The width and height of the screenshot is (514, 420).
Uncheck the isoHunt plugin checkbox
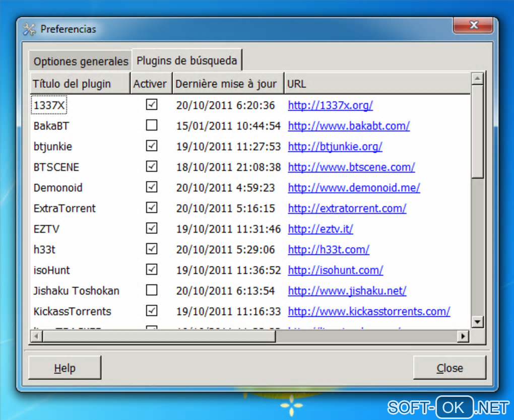pyautogui.click(x=152, y=270)
